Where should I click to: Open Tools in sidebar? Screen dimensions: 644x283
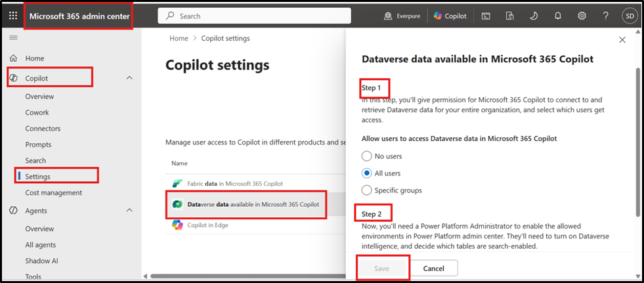[x=33, y=277]
